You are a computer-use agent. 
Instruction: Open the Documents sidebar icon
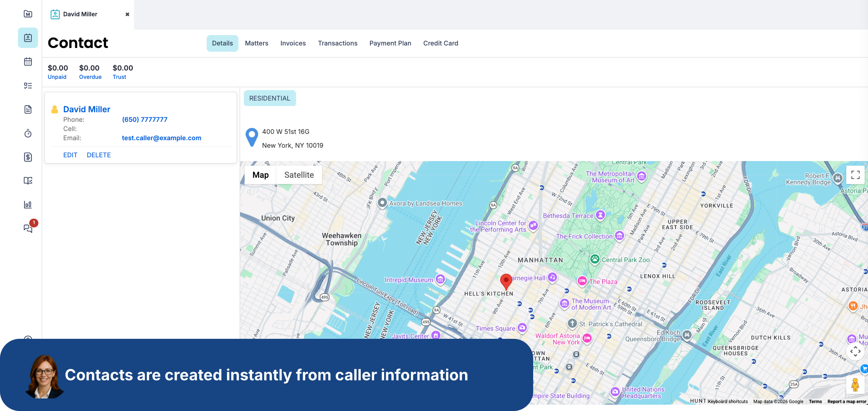coord(28,109)
